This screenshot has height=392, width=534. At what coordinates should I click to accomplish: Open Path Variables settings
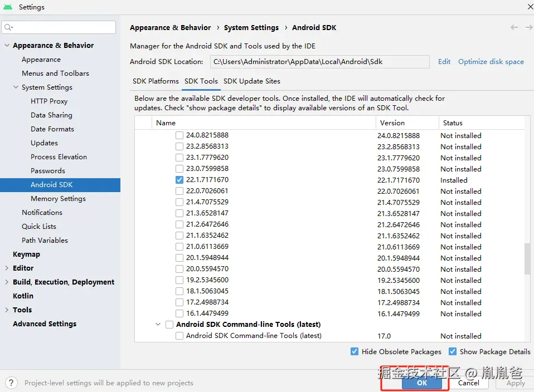click(x=45, y=241)
